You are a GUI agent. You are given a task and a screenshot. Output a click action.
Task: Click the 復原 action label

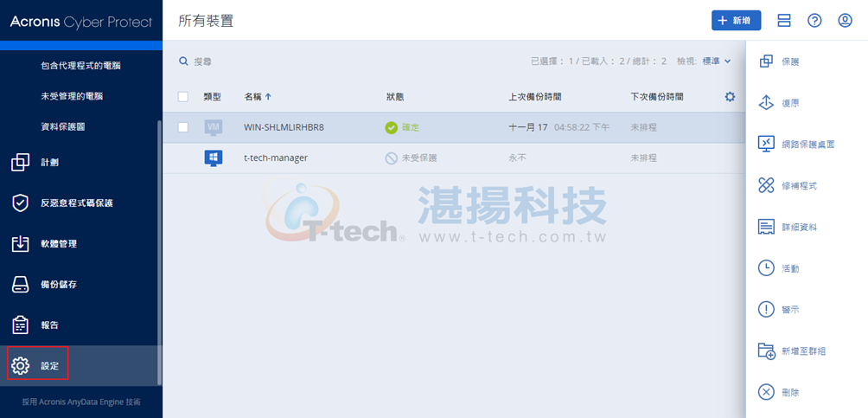click(x=790, y=103)
